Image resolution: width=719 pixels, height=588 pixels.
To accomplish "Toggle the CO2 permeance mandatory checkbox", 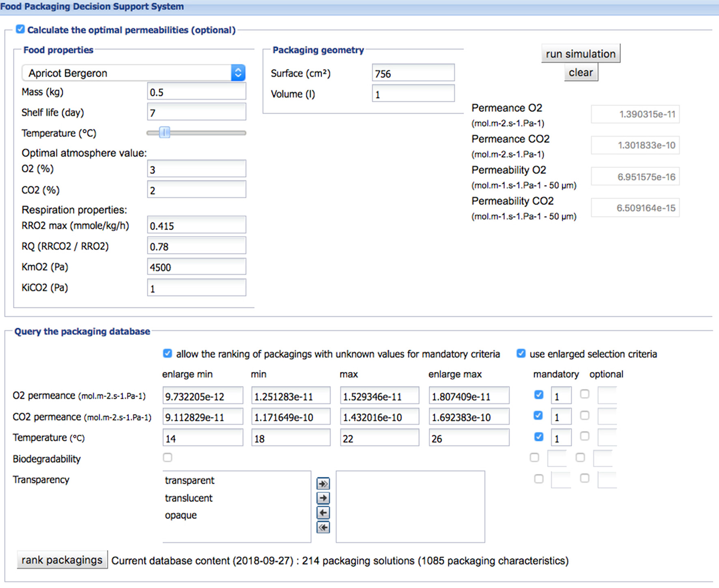I will (538, 416).
